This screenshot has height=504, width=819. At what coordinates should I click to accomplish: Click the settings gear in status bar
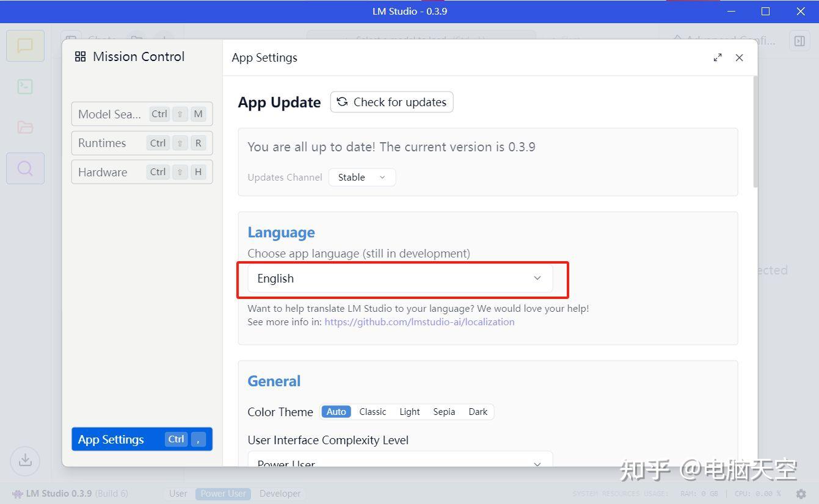point(801,494)
